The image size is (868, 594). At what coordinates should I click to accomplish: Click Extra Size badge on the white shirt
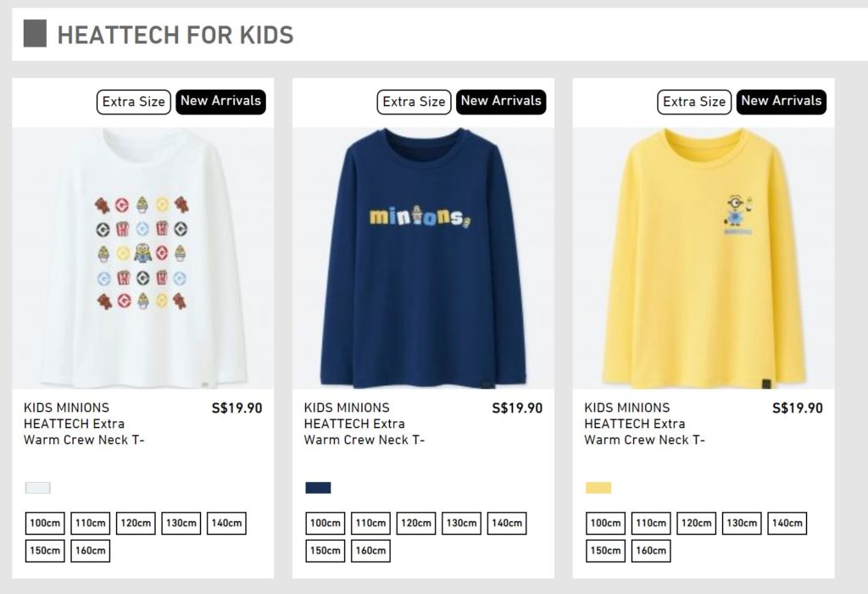[x=134, y=102]
